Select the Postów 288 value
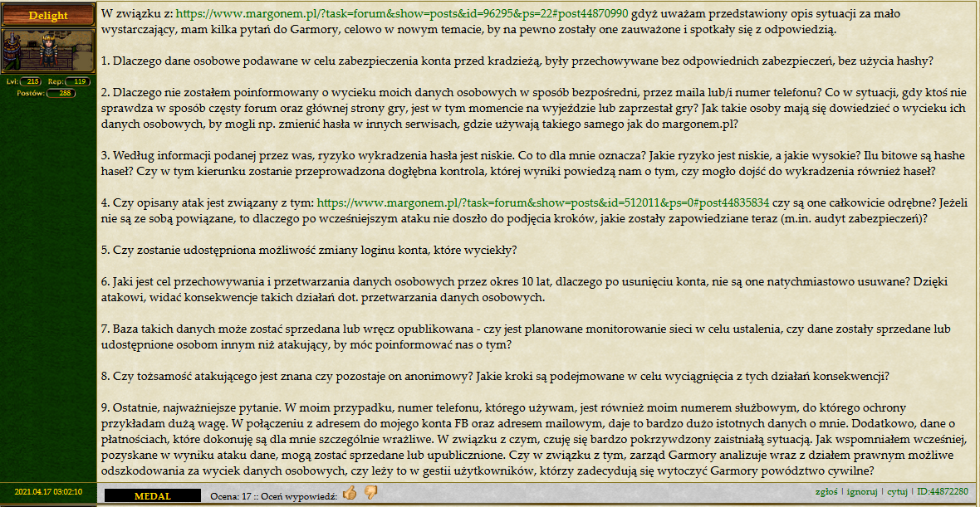 61,93
